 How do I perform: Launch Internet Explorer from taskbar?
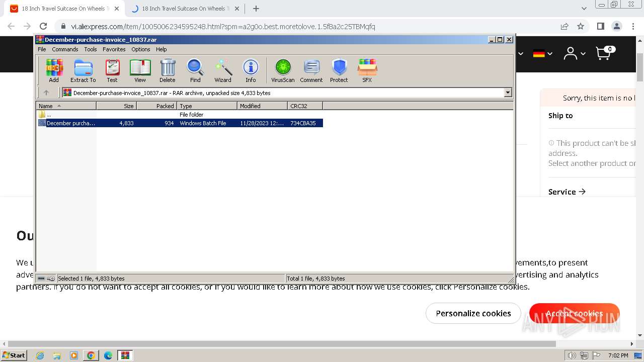pyautogui.click(x=40, y=355)
